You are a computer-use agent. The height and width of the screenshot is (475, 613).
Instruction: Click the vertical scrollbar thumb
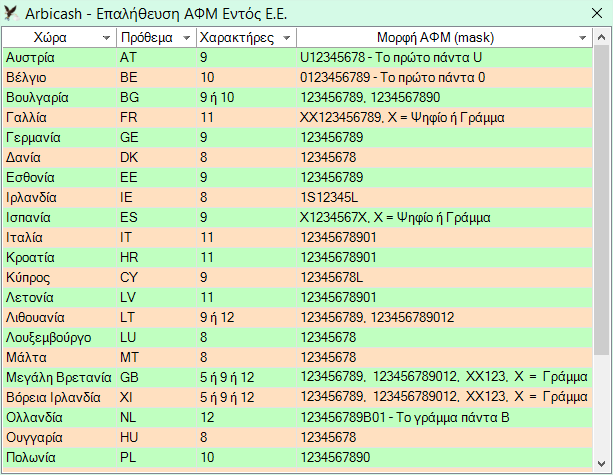[601, 200]
